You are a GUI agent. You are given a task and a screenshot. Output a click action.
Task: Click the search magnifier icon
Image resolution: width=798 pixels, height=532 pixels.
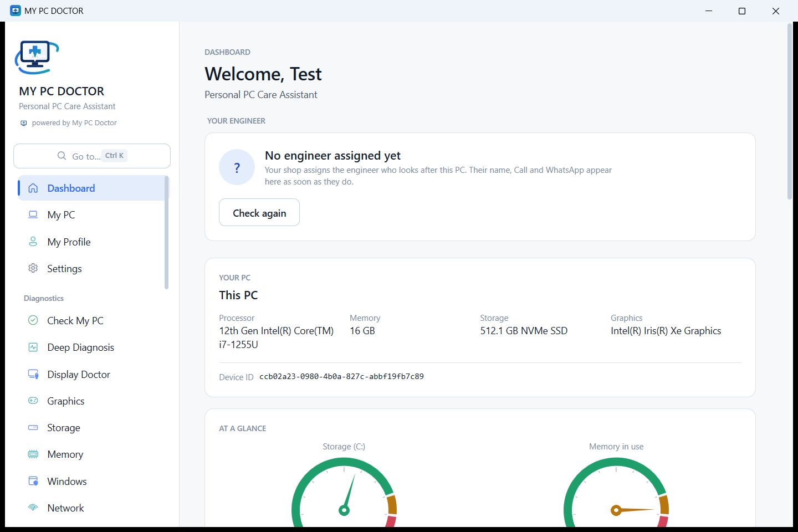[x=62, y=156]
